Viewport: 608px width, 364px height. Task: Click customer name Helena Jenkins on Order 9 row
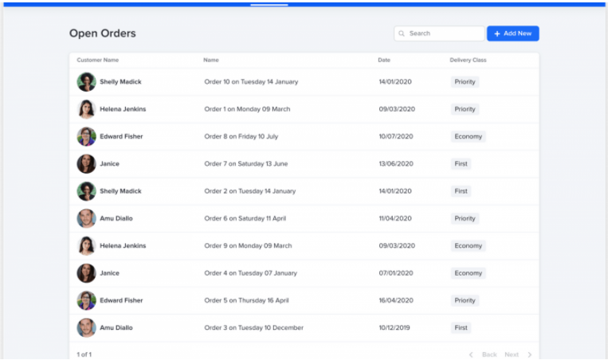click(123, 246)
